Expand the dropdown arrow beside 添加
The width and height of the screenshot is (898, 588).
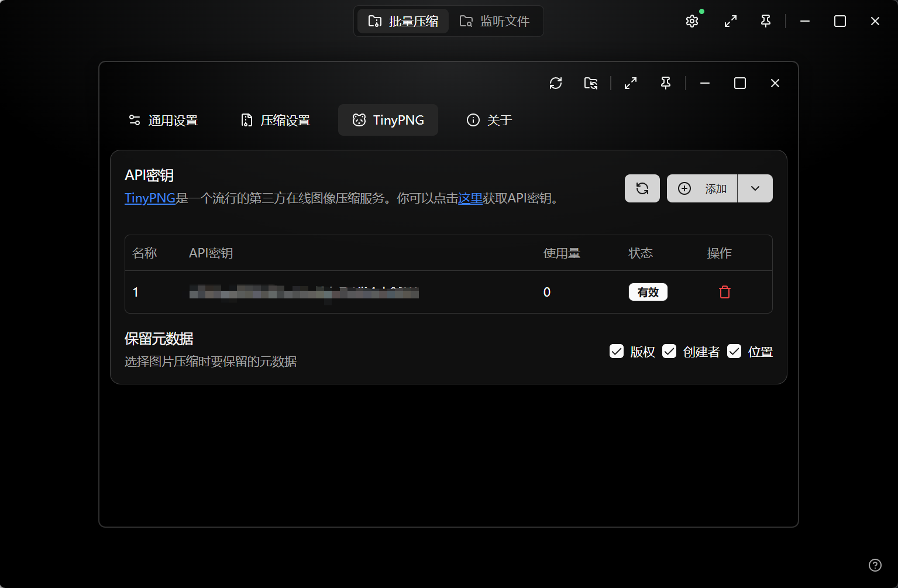click(755, 188)
